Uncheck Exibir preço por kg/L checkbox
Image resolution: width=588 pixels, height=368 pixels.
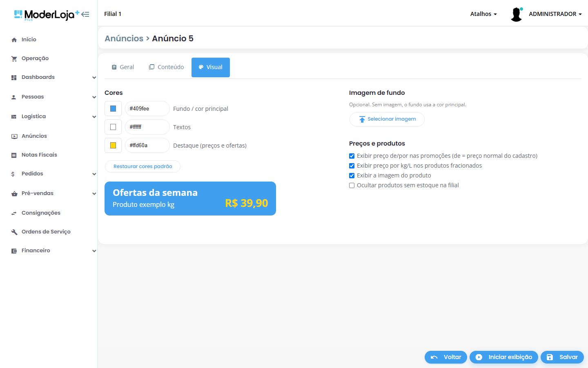point(352,166)
